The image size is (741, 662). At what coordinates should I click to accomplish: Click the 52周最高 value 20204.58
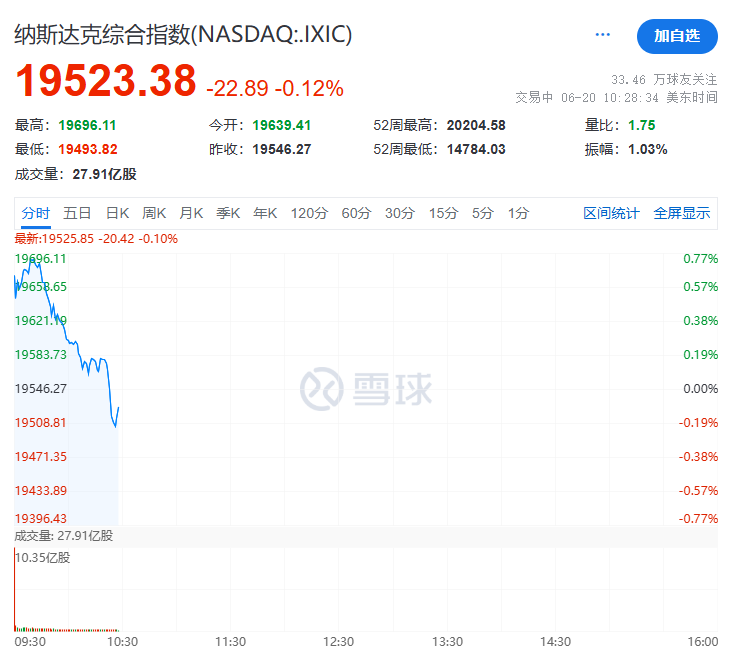(476, 125)
